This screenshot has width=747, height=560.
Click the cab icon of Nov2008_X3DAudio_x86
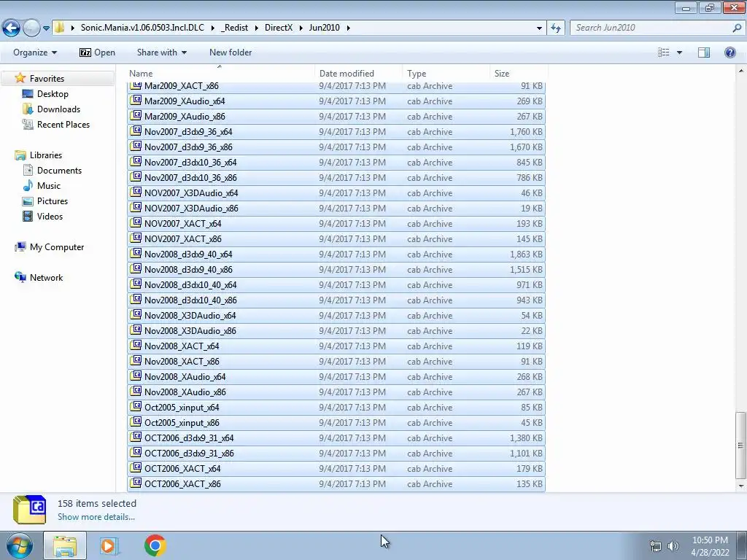coord(136,330)
